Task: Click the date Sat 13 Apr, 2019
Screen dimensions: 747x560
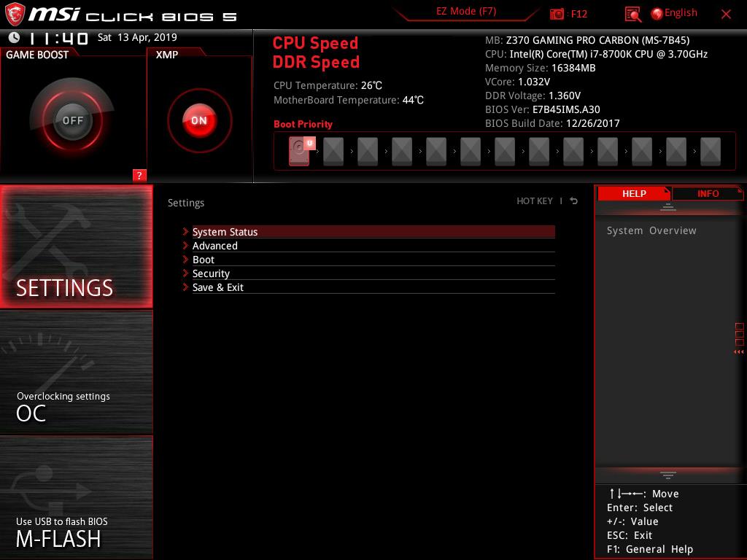Action: click(137, 37)
